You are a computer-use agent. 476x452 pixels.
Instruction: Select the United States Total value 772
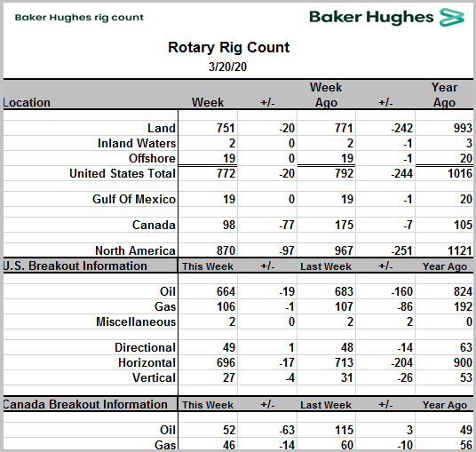(x=226, y=174)
